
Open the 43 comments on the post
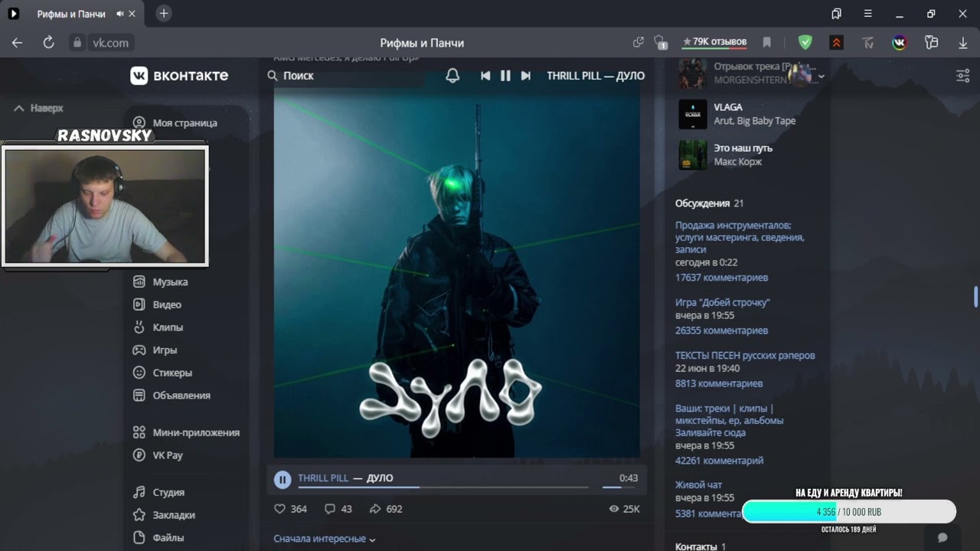pos(338,509)
